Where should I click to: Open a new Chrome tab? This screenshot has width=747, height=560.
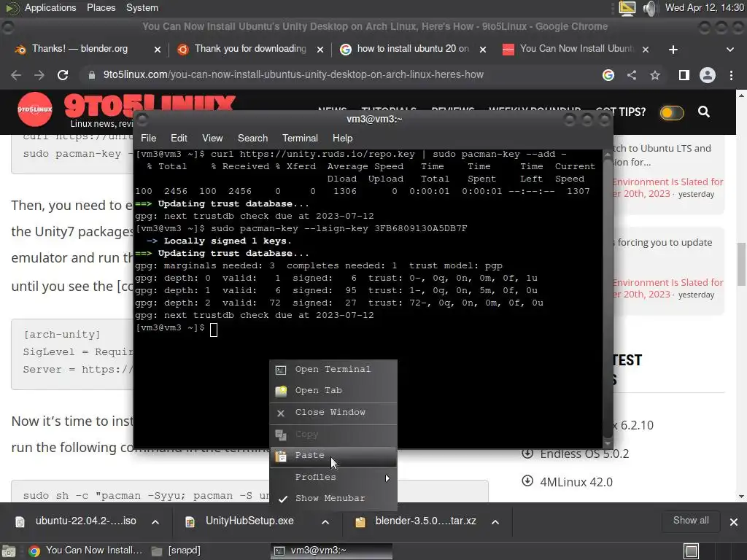coord(673,50)
